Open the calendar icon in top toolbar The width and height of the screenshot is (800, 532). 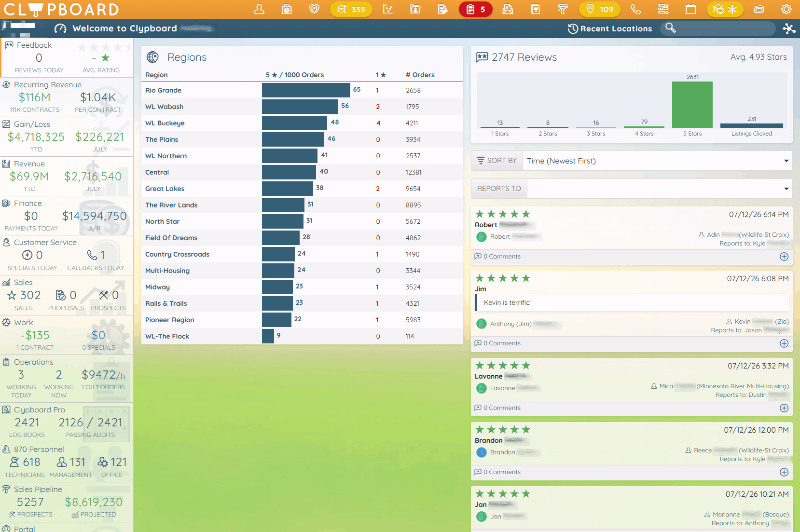coord(691,9)
